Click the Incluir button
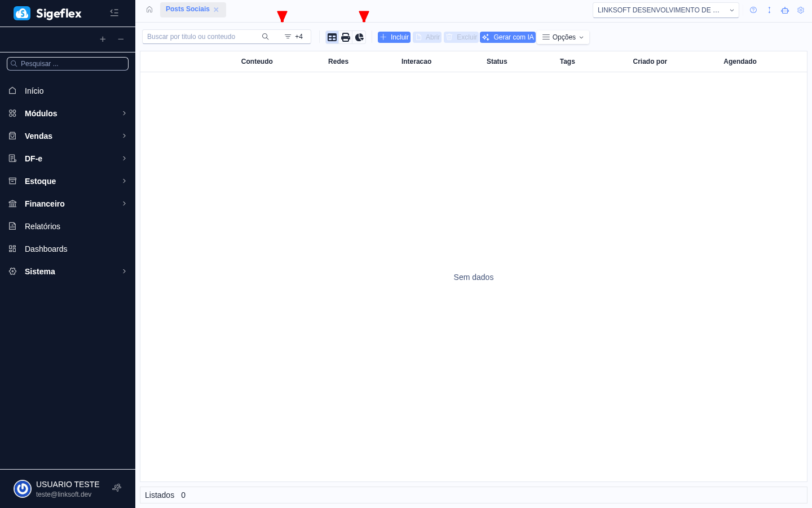812x508 pixels. point(394,37)
